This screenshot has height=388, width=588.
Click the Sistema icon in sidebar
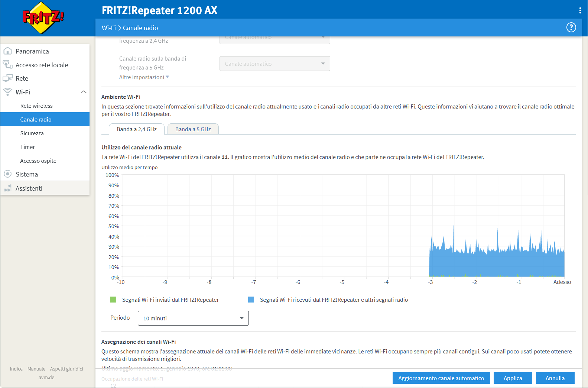7,174
